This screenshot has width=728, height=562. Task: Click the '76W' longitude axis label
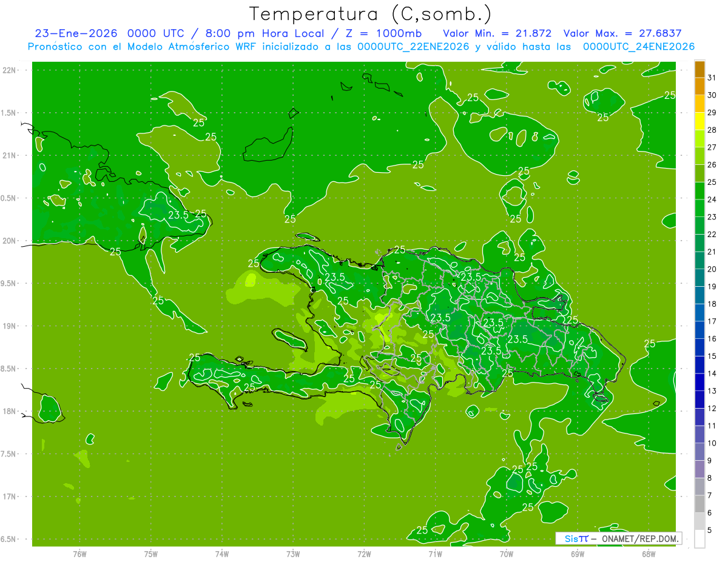point(79,554)
